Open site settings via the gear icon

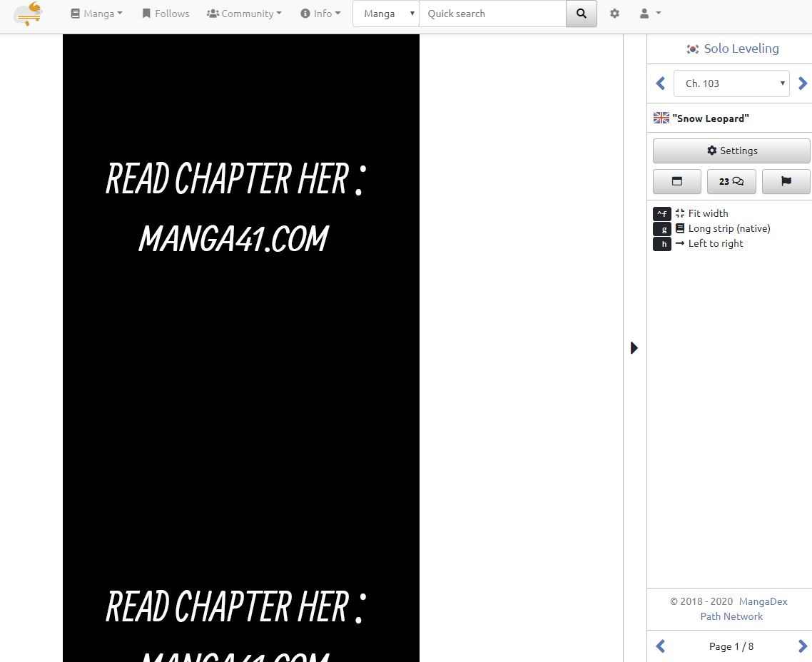click(614, 13)
